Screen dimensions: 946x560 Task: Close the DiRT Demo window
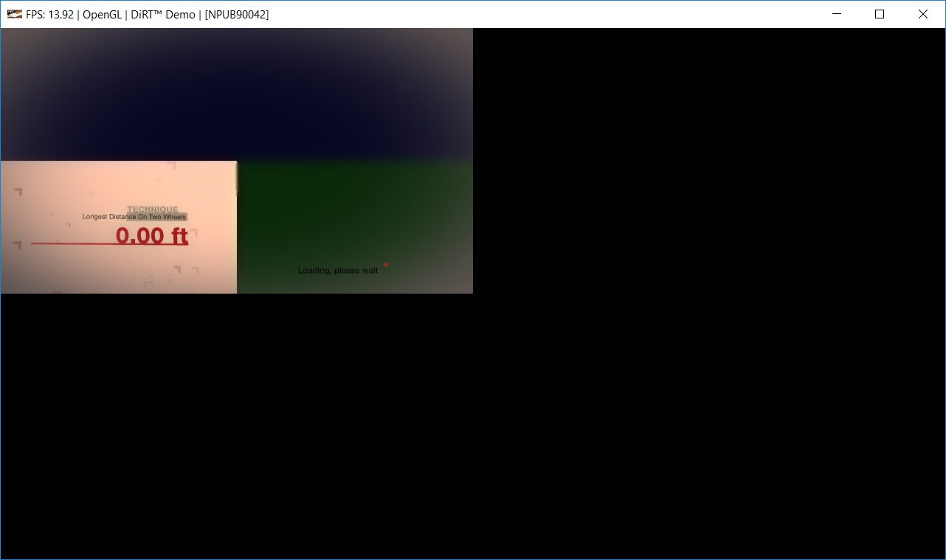923,14
